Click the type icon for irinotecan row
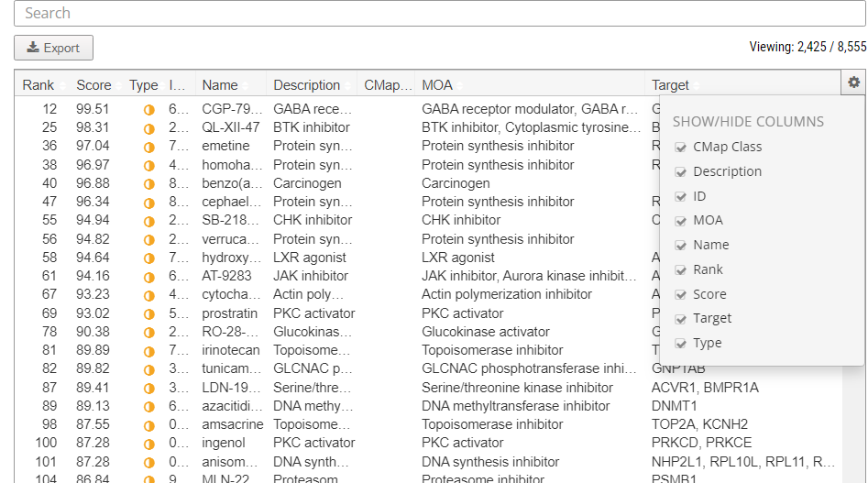Image resolution: width=868 pixels, height=483 pixels. [x=148, y=351]
